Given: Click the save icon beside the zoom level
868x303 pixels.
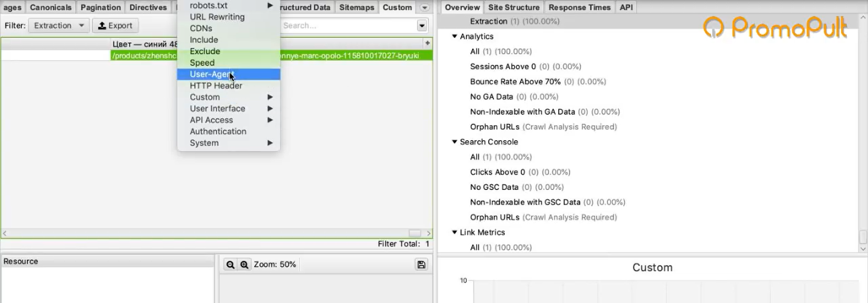Looking at the screenshot, I should coord(421,265).
